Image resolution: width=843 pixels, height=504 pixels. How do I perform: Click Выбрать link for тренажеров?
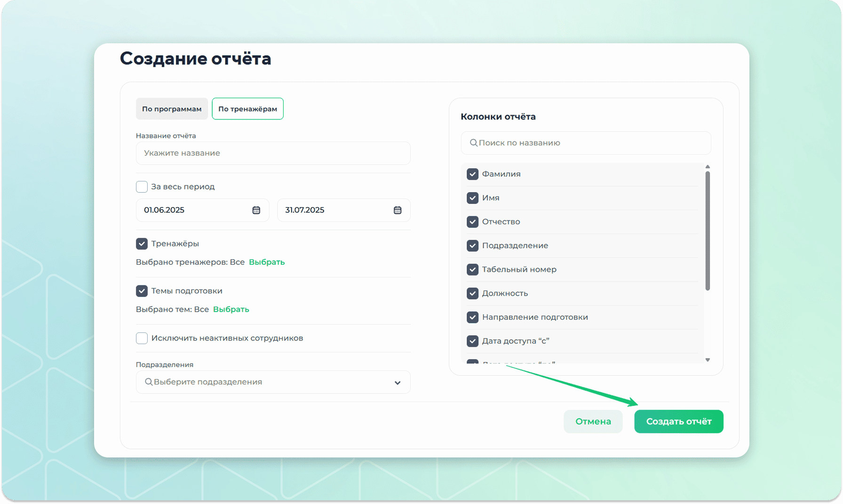pos(267,262)
